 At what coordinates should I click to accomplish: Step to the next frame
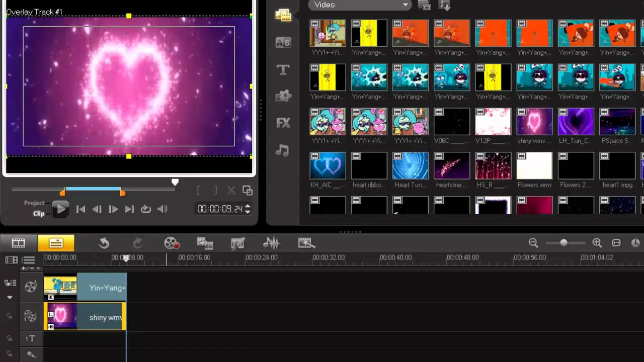coord(113,209)
